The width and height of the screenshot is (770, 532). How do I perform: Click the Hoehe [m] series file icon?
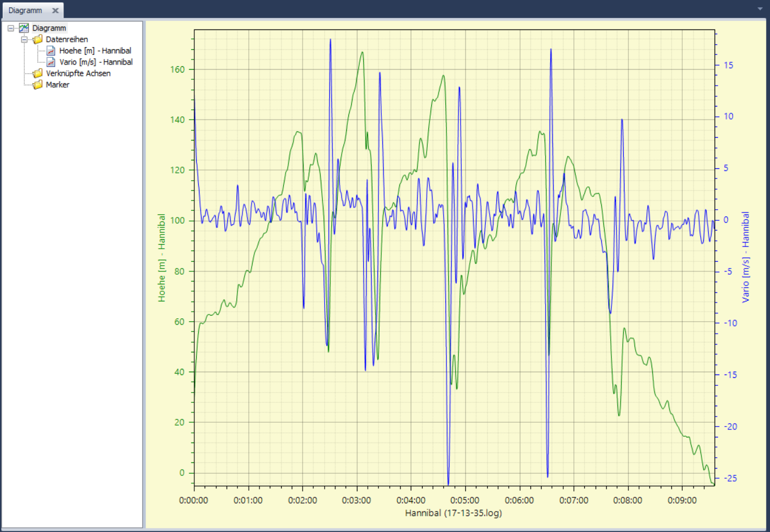[51, 50]
